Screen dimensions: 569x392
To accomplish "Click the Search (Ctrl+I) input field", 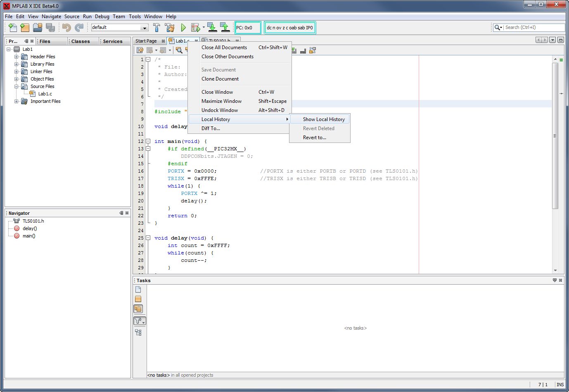I will [x=533, y=28].
